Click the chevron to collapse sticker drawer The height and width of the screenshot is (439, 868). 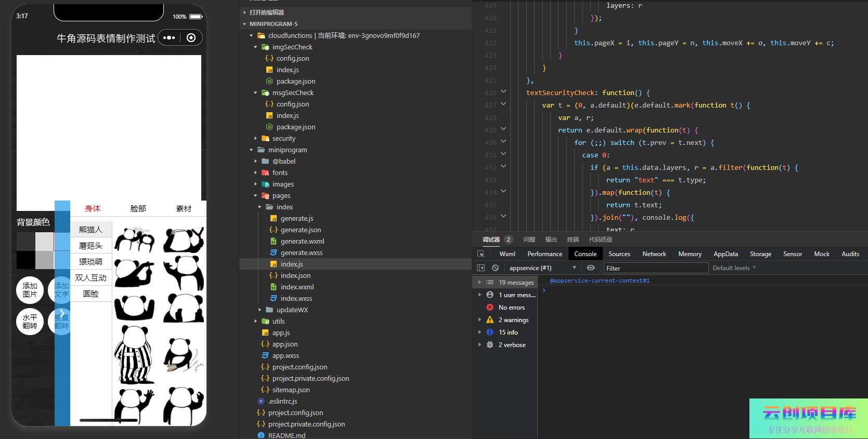pyautogui.click(x=62, y=313)
